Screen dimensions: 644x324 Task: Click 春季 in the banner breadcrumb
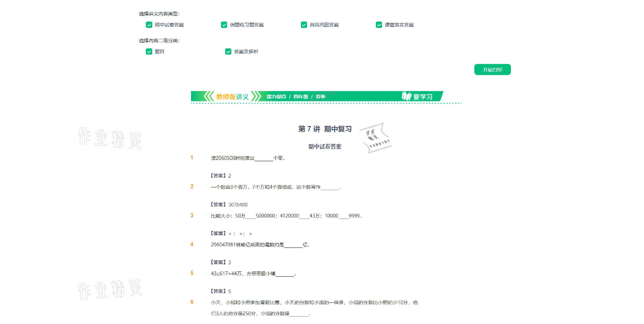(320, 97)
